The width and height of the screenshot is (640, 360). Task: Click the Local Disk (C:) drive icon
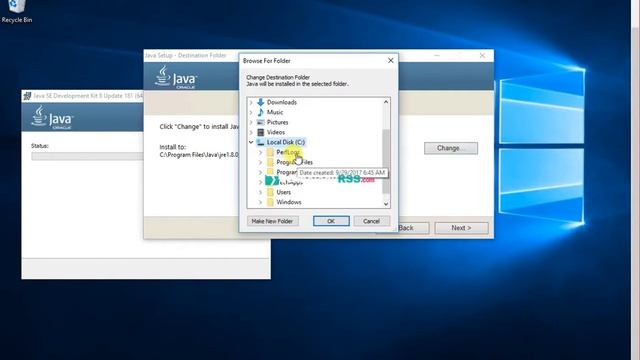click(260, 142)
